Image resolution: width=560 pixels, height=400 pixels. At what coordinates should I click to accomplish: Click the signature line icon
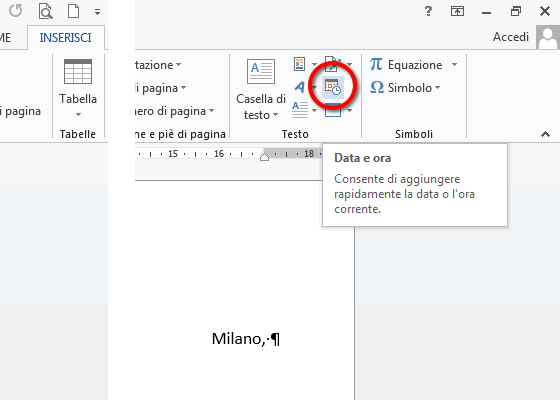tap(333, 64)
